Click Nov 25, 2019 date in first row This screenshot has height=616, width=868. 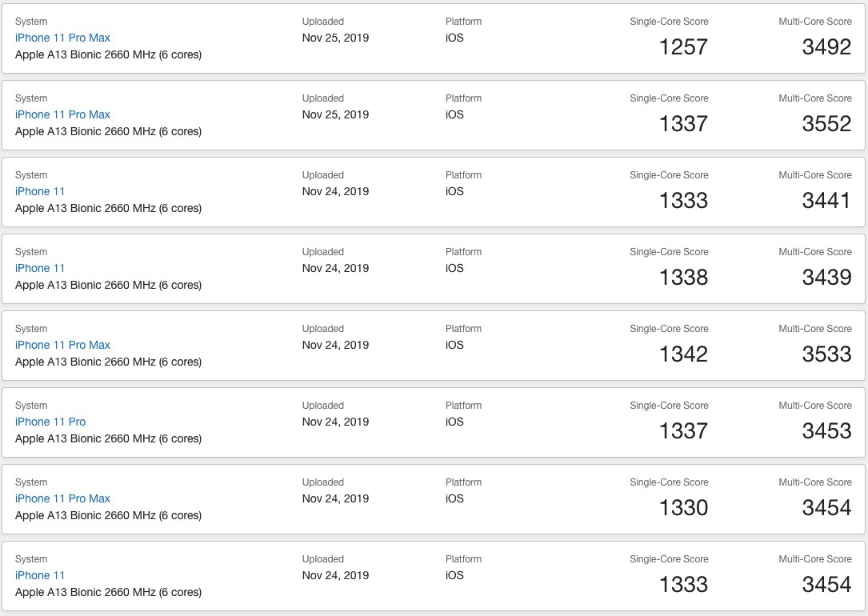tap(335, 38)
